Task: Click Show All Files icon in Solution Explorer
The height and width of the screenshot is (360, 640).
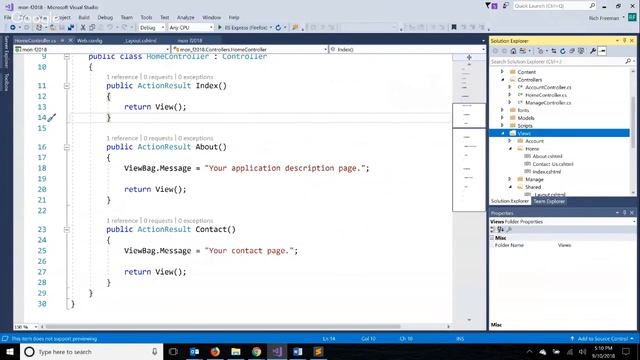Action: tap(581, 51)
